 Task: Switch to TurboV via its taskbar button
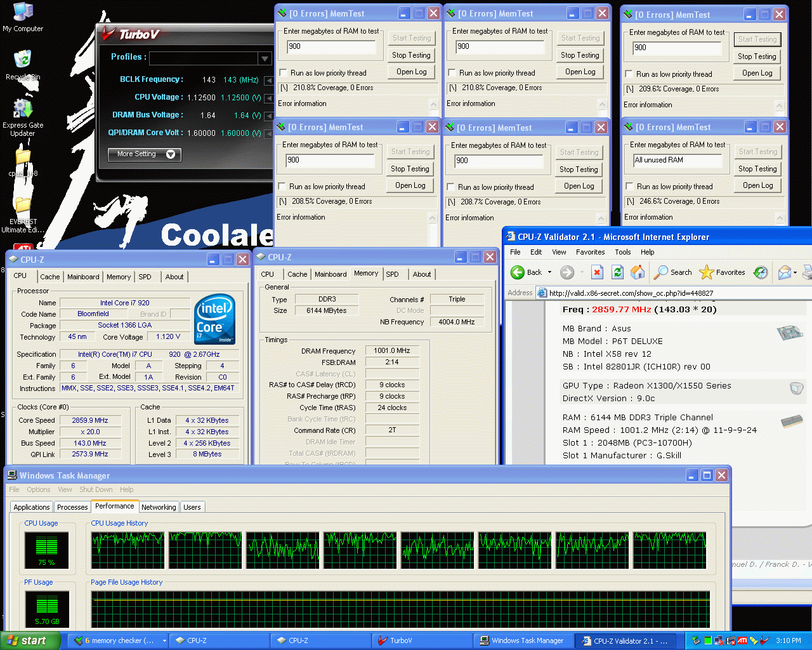422,640
